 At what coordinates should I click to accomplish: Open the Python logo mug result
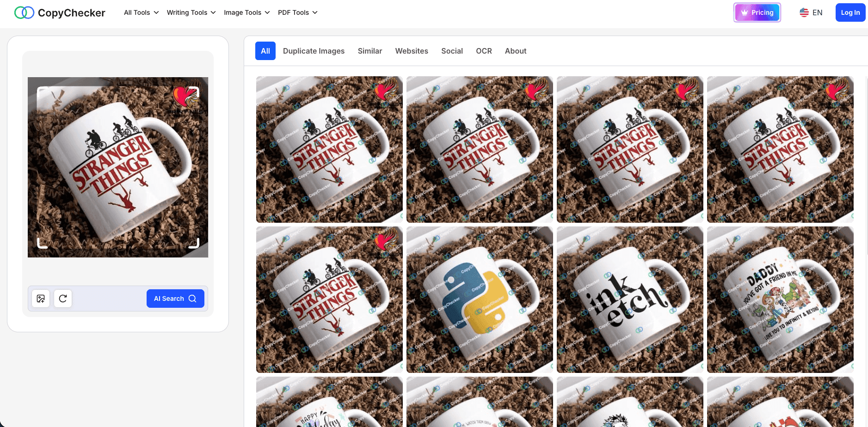480,299
